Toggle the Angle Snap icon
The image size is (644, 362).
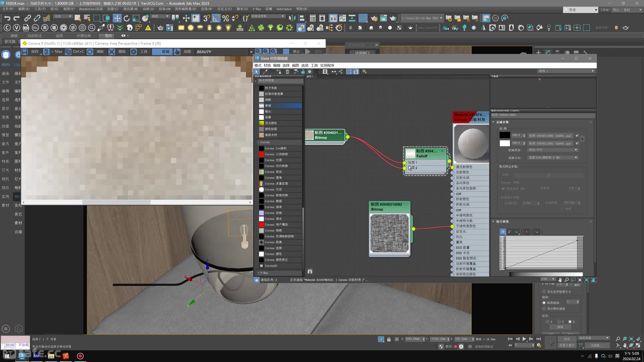216,18
